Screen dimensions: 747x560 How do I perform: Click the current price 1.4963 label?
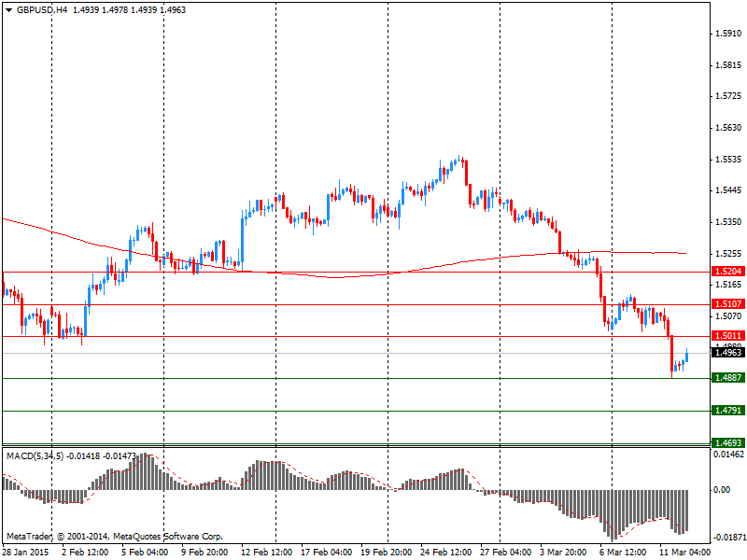[x=728, y=353]
